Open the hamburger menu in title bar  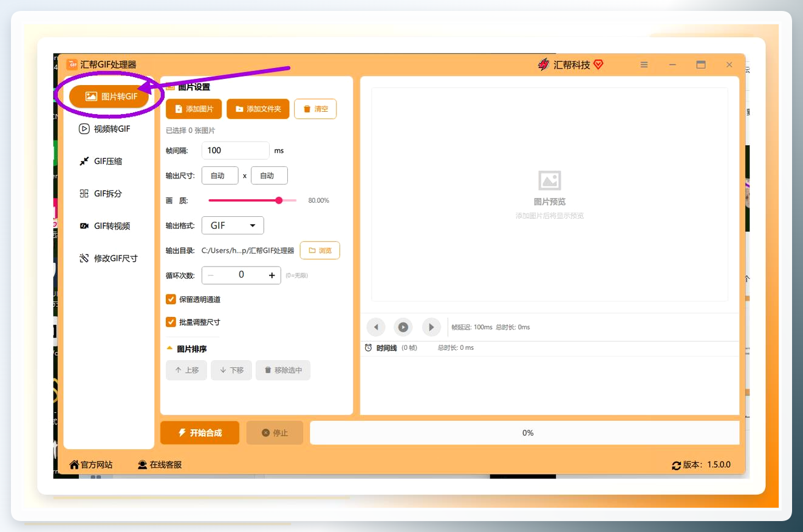644,64
